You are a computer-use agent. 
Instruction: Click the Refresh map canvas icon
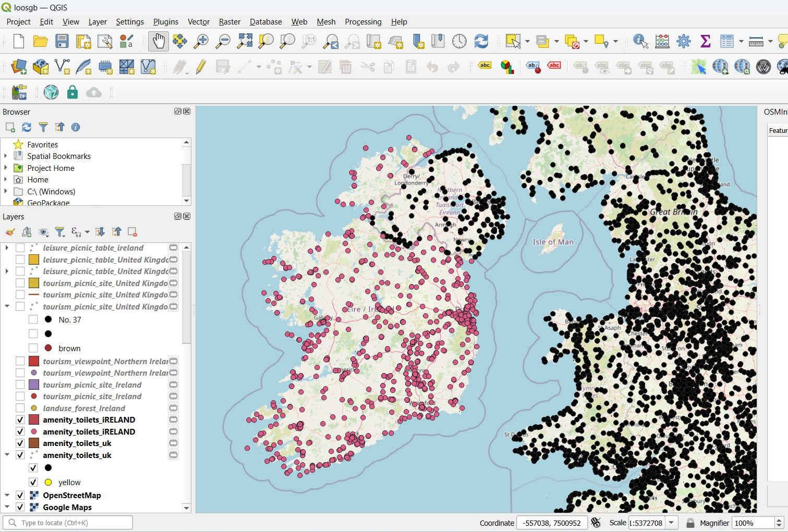[x=481, y=41]
